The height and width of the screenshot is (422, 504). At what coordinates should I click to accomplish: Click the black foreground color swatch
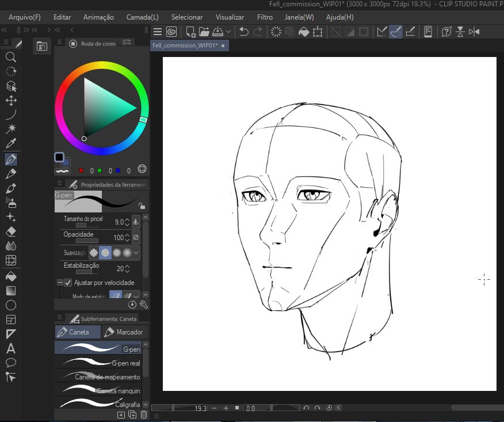pyautogui.click(x=59, y=157)
